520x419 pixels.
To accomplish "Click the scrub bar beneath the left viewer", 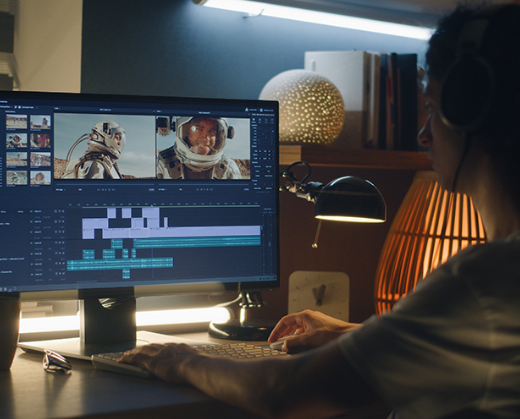I will [x=105, y=184].
